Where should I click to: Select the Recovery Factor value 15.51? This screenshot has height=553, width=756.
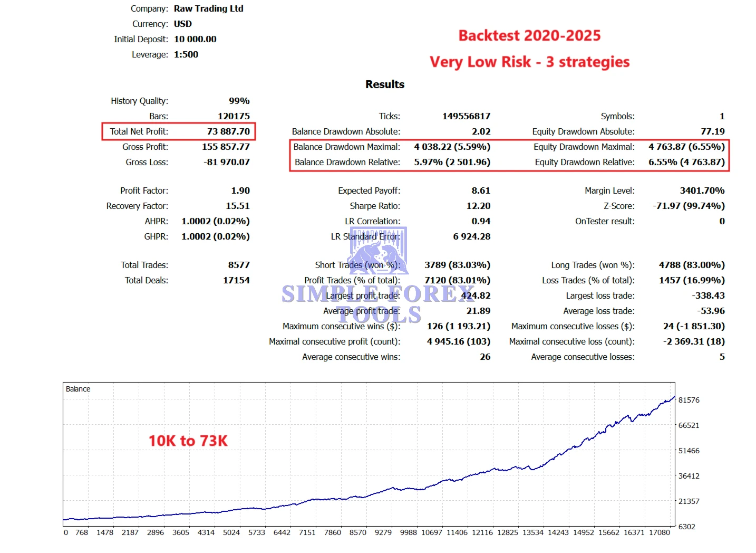coord(238,206)
